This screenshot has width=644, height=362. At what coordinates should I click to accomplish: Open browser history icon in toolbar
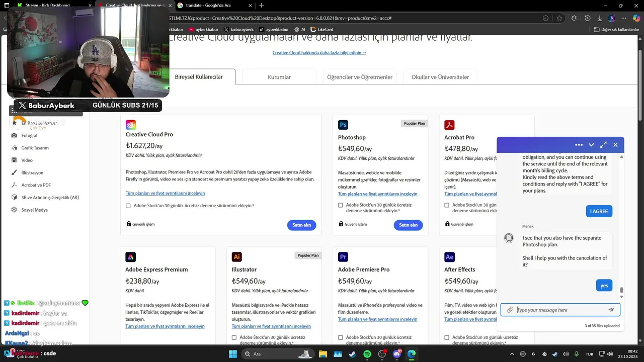(x=587, y=18)
